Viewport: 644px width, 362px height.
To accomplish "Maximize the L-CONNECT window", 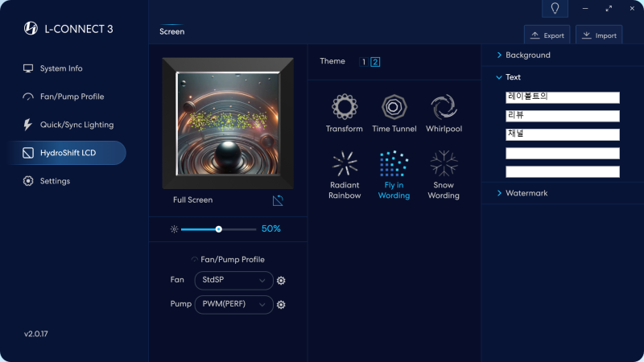I will [609, 9].
